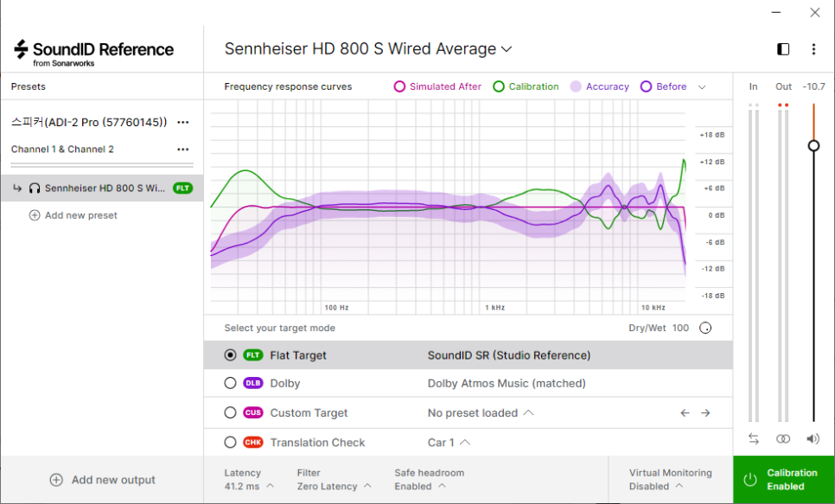This screenshot has width=835, height=504.
Task: Select the Sennheiser HD 800 S preset row
Action: coord(102,188)
